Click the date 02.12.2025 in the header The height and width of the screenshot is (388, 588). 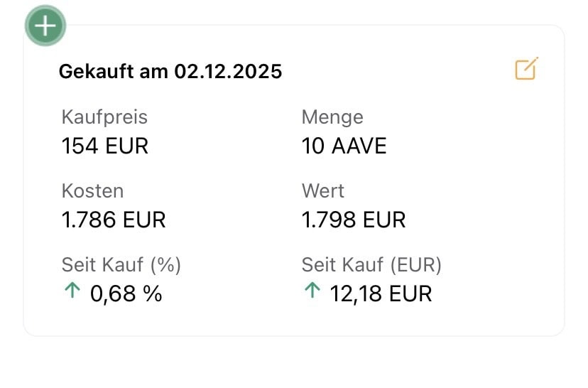click(228, 72)
